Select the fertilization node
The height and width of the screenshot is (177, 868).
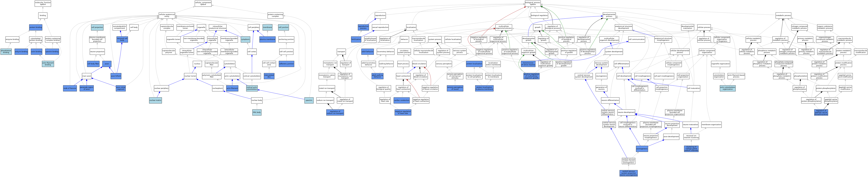point(356,39)
